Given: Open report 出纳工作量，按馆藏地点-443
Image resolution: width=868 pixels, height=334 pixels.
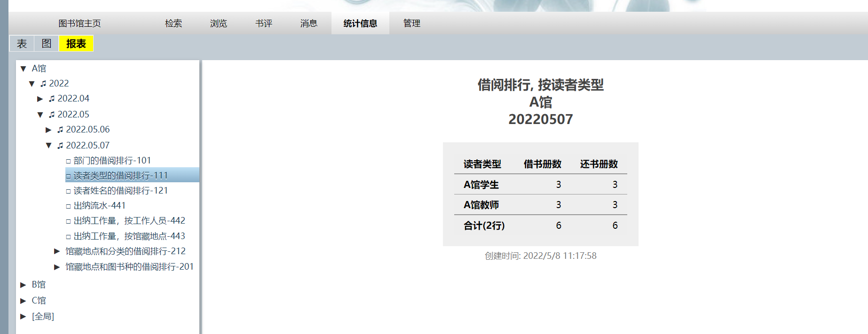Looking at the screenshot, I should [129, 236].
